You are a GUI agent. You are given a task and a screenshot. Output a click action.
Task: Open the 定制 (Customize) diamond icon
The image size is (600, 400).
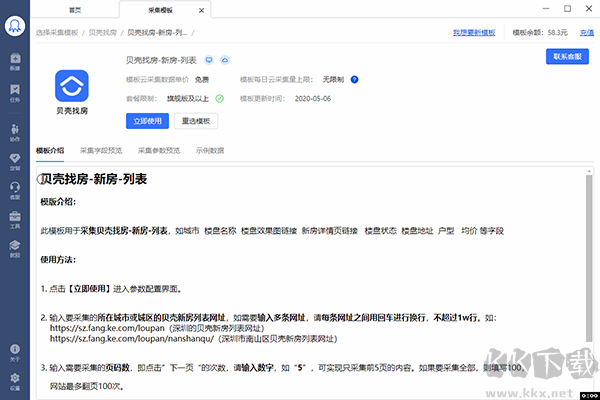pos(15,162)
